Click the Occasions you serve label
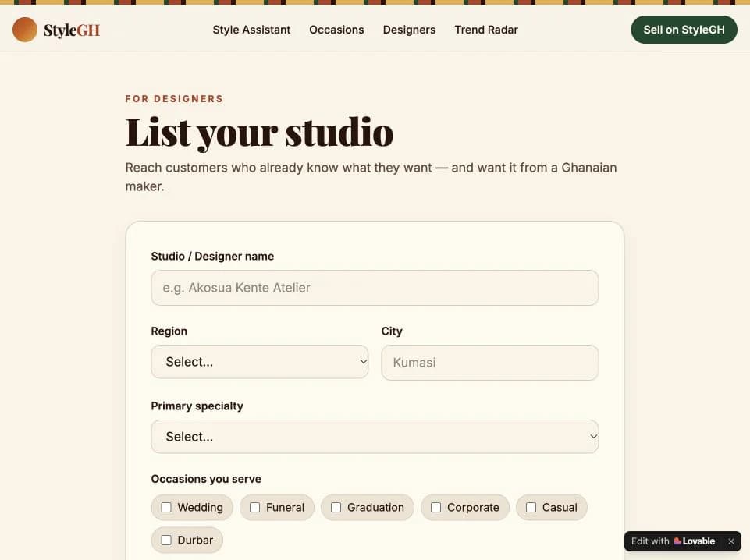750x560 pixels. coord(206,479)
